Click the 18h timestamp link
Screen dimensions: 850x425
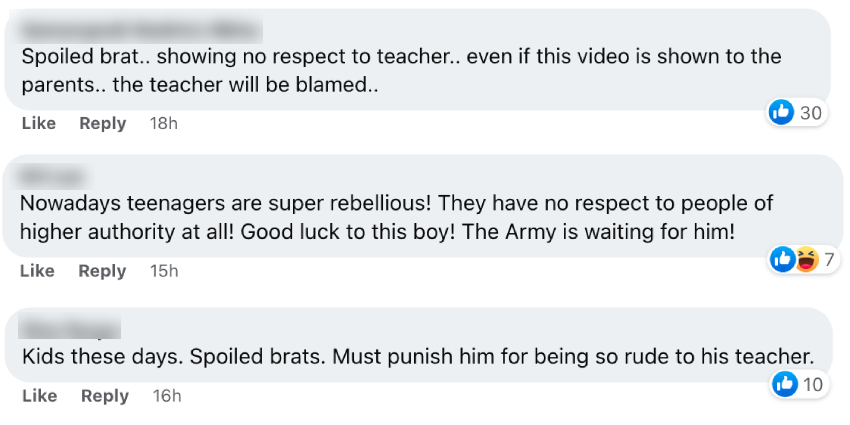point(163,123)
